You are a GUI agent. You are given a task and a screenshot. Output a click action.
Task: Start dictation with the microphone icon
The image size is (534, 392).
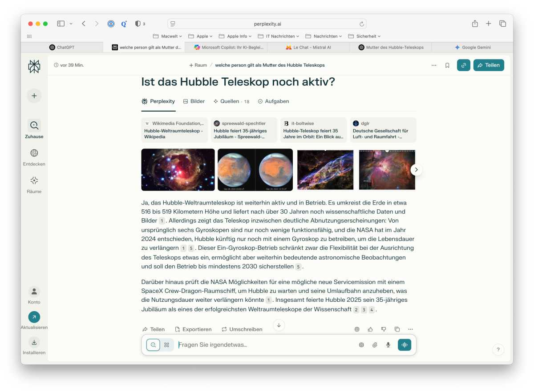coord(388,345)
